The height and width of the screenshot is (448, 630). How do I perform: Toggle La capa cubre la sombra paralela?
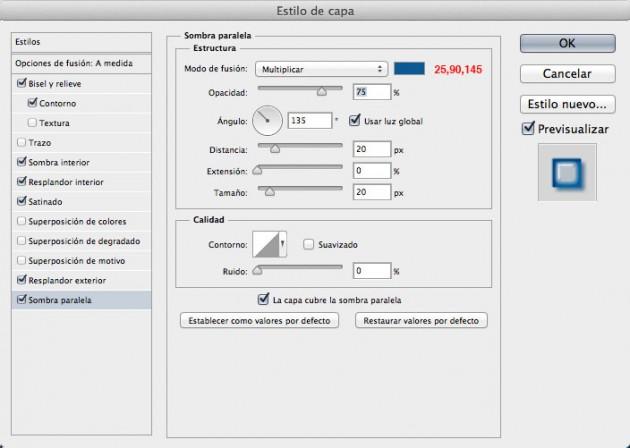[x=263, y=299]
